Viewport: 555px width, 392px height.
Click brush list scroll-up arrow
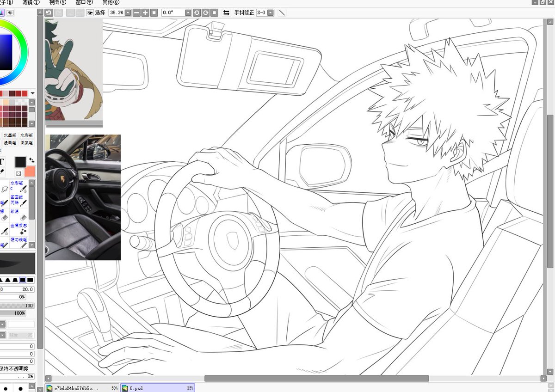[x=32, y=183]
